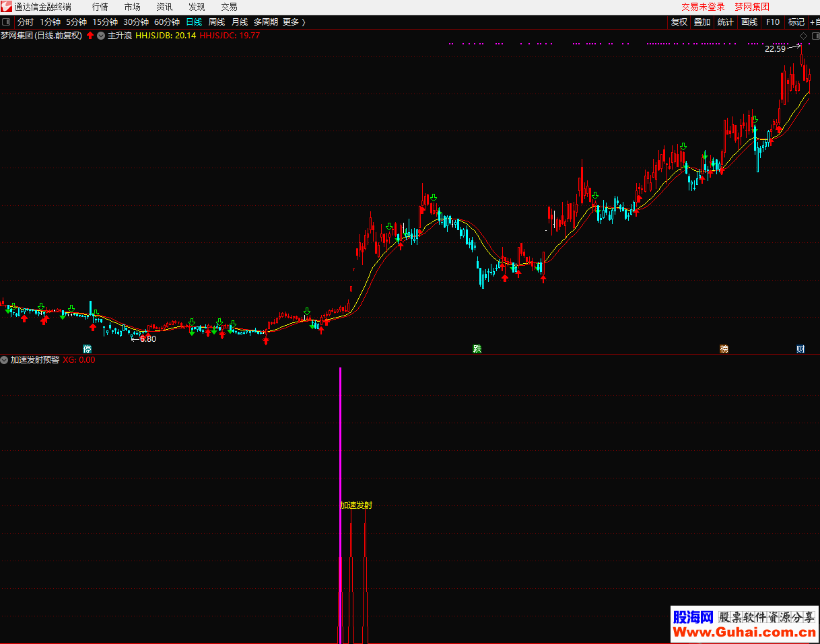The width and height of the screenshot is (820, 644).
Task: Click the 叠加 overlay button
Action: pos(702,22)
